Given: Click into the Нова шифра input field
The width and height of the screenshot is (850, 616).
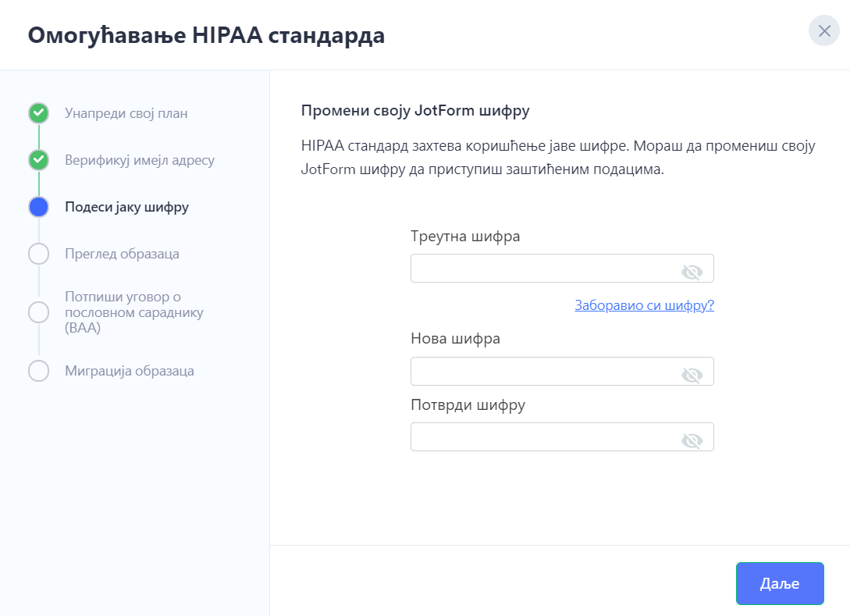Looking at the screenshot, I should 562,372.
